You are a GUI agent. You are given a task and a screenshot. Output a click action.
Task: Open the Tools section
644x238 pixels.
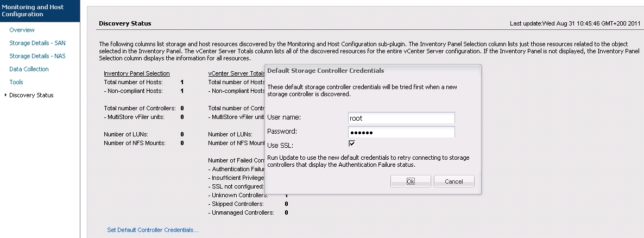click(x=16, y=82)
